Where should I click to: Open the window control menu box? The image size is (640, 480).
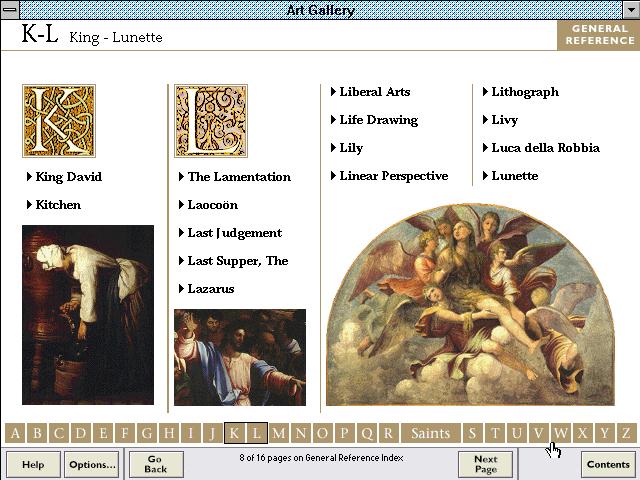pyautogui.click(x=10, y=10)
